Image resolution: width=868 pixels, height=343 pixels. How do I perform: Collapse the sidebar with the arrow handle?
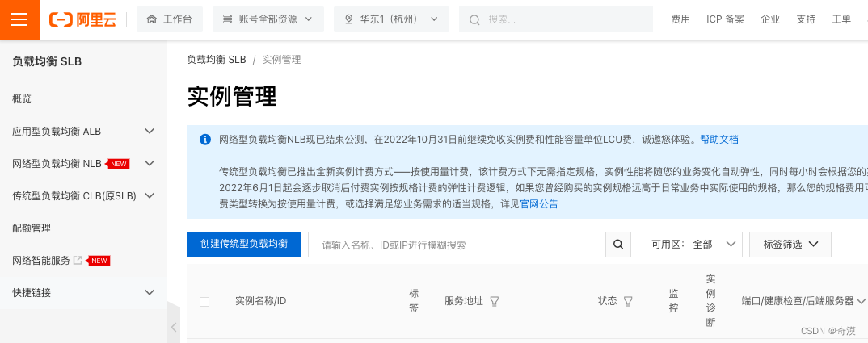coord(173,327)
